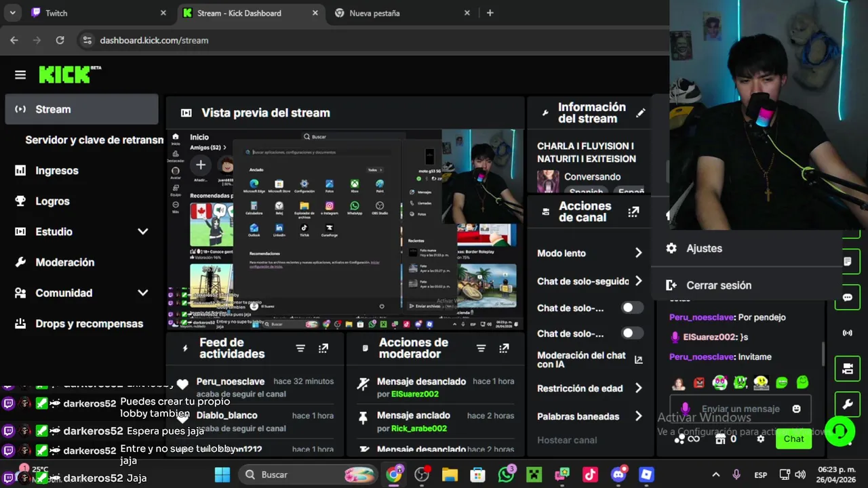Switch to the Twitch browser tab
The image size is (868, 488).
pyautogui.click(x=98, y=13)
